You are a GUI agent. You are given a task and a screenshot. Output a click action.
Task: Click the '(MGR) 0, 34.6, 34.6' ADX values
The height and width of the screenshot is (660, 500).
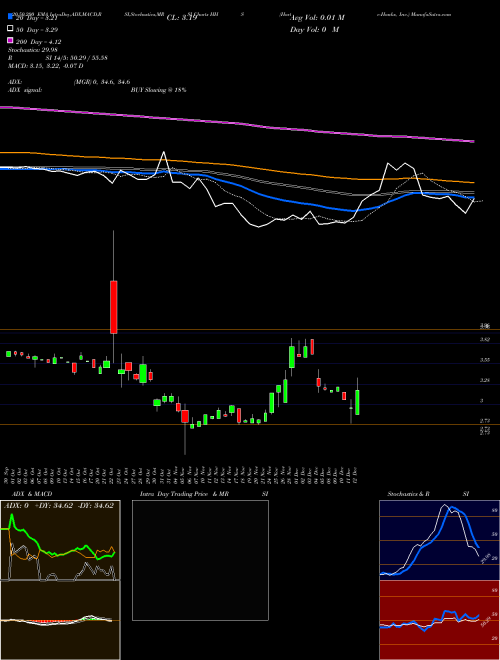pyautogui.click(x=102, y=82)
